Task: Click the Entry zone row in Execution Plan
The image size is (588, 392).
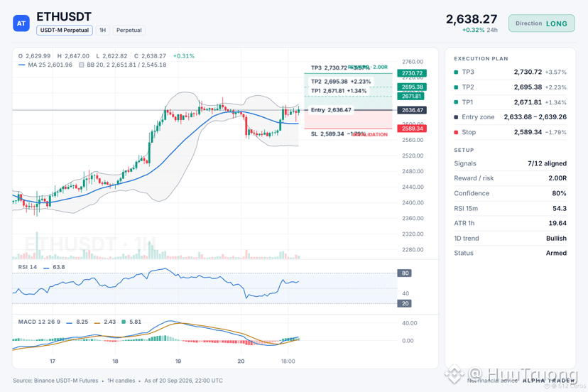Action: (x=510, y=117)
